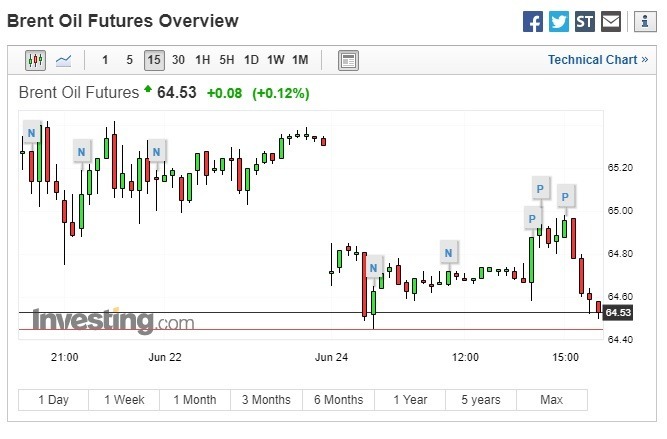
Task: Choose the Max range
Action: point(552,400)
